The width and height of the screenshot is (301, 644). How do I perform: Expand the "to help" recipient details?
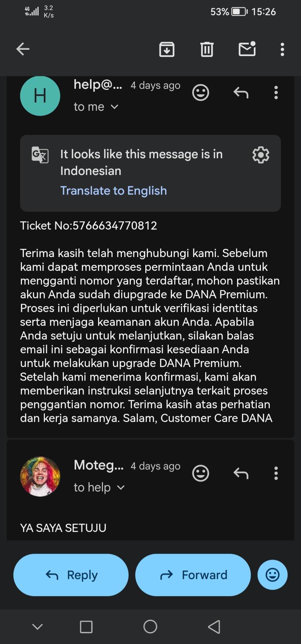coord(121,487)
